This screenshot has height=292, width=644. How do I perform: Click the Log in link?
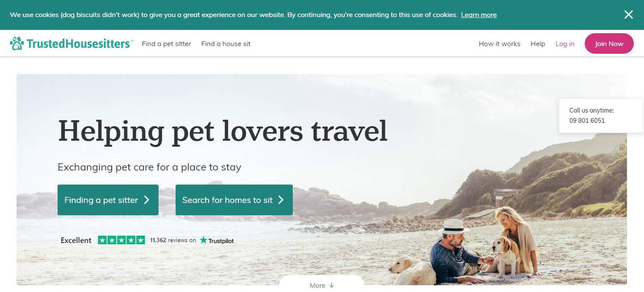(565, 44)
